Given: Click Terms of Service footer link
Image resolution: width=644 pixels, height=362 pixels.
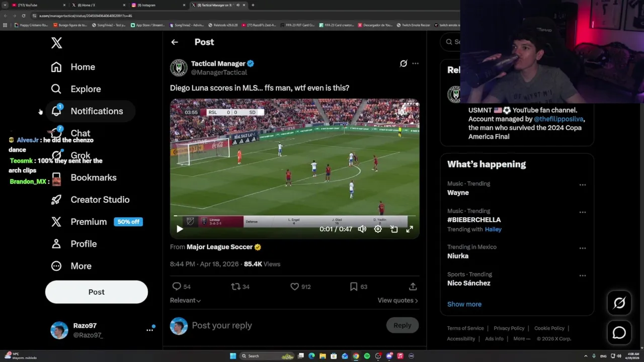Looking at the screenshot, I should (x=465, y=328).
